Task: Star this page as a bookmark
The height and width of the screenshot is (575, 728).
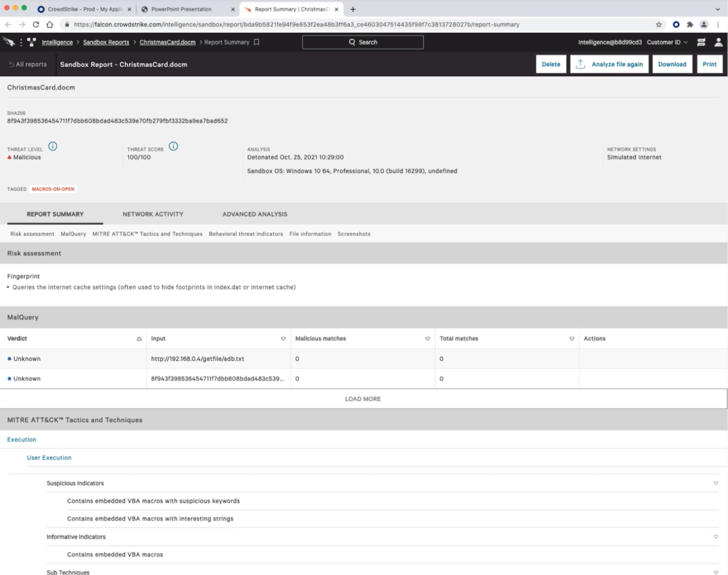Action: coord(659,24)
